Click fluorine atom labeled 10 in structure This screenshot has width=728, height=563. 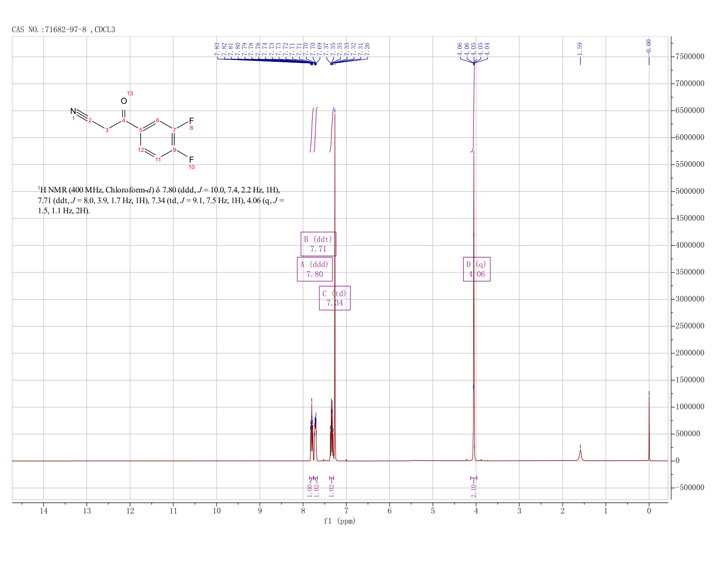pos(191,159)
